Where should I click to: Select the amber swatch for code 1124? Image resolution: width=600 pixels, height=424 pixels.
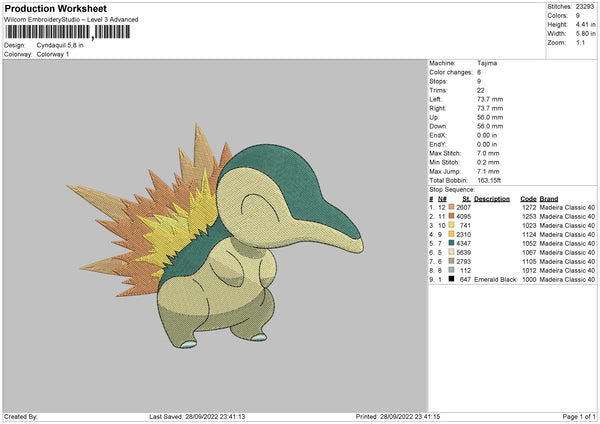(452, 234)
